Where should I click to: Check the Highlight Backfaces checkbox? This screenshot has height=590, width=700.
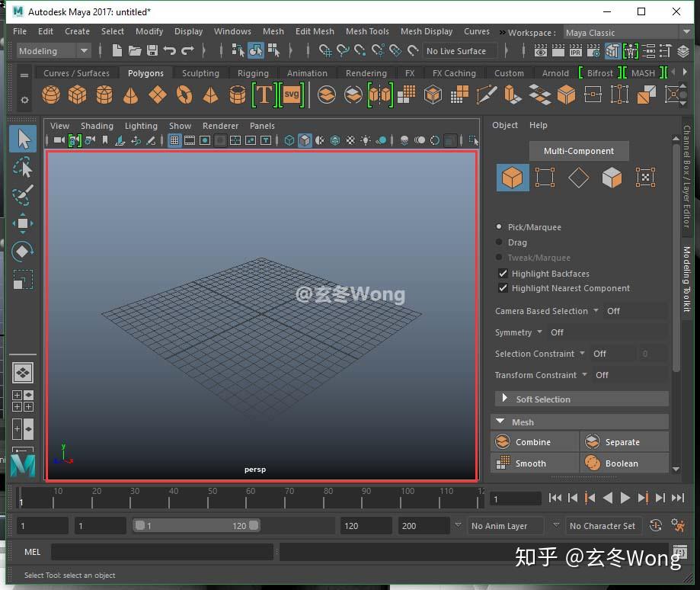503,274
